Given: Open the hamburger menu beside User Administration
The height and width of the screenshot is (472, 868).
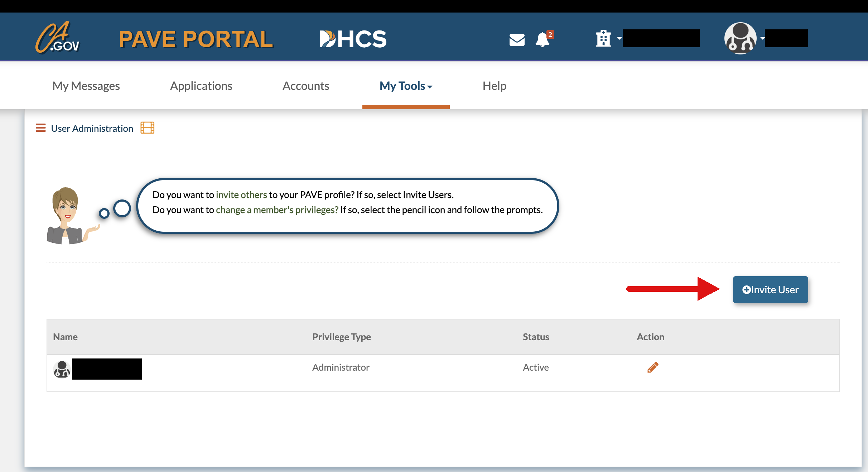Looking at the screenshot, I should coord(41,128).
